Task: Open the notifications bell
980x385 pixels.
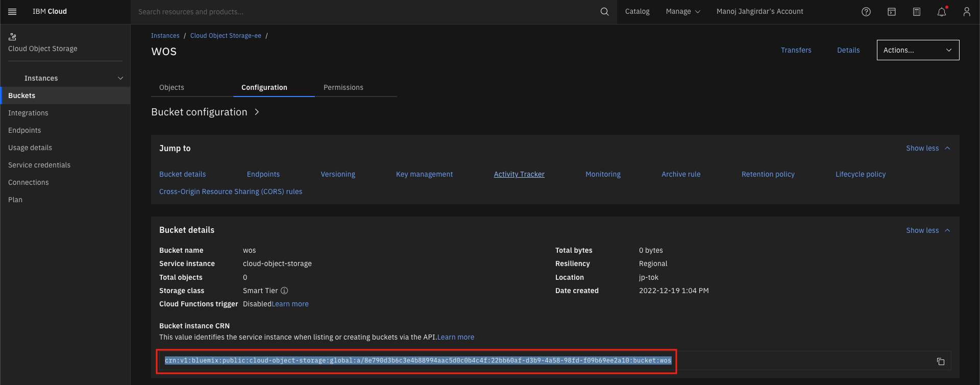Action: [x=942, y=12]
